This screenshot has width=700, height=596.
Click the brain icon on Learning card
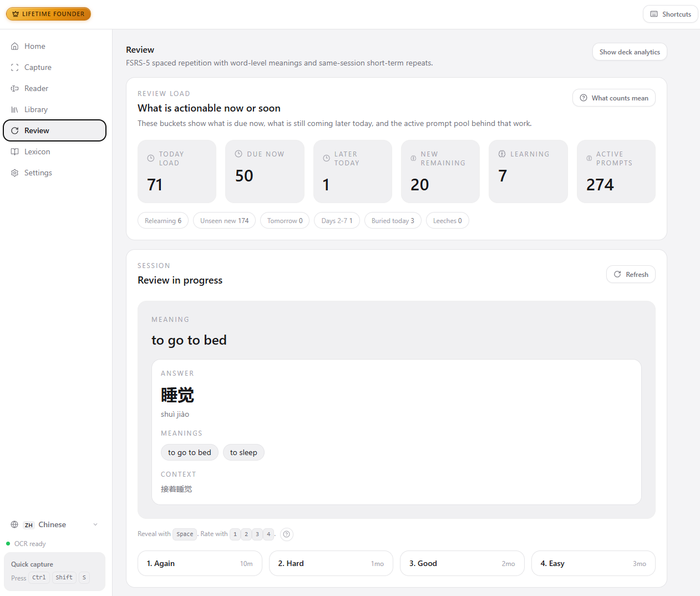tap(502, 154)
